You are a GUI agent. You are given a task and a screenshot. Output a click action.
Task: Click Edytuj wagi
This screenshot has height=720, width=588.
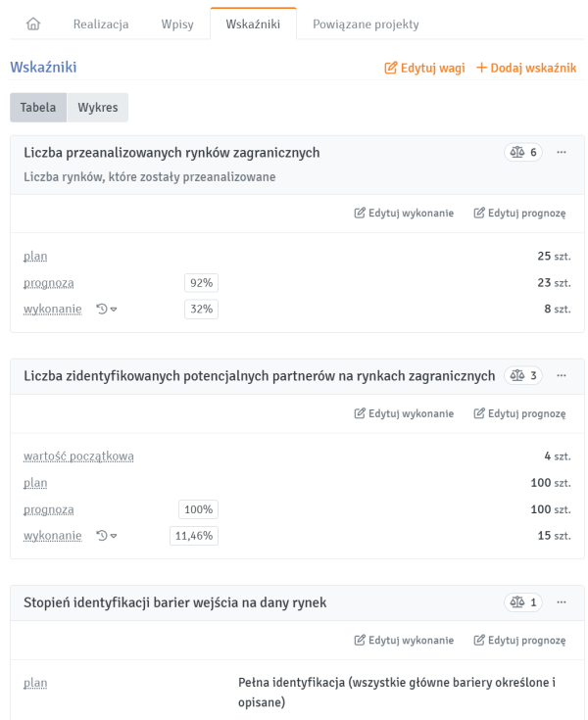coord(424,69)
